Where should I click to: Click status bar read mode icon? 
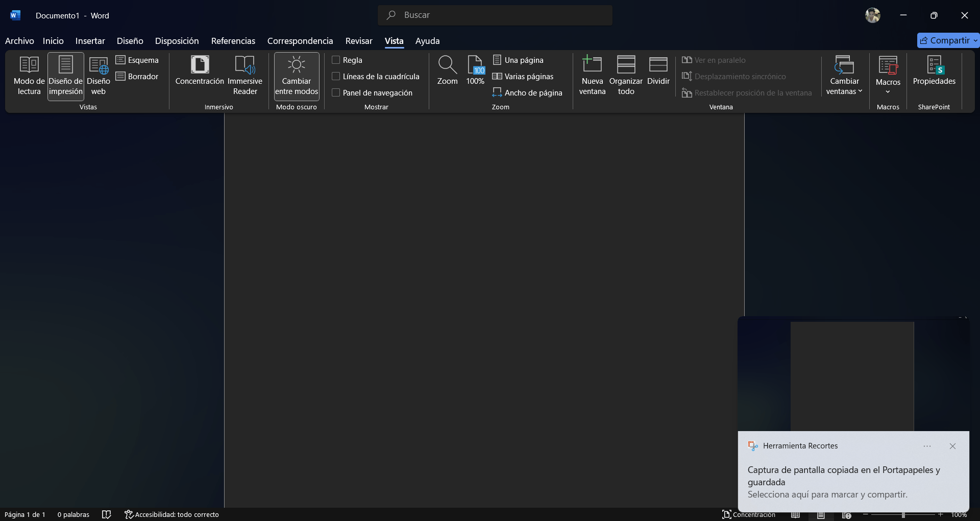point(795,515)
